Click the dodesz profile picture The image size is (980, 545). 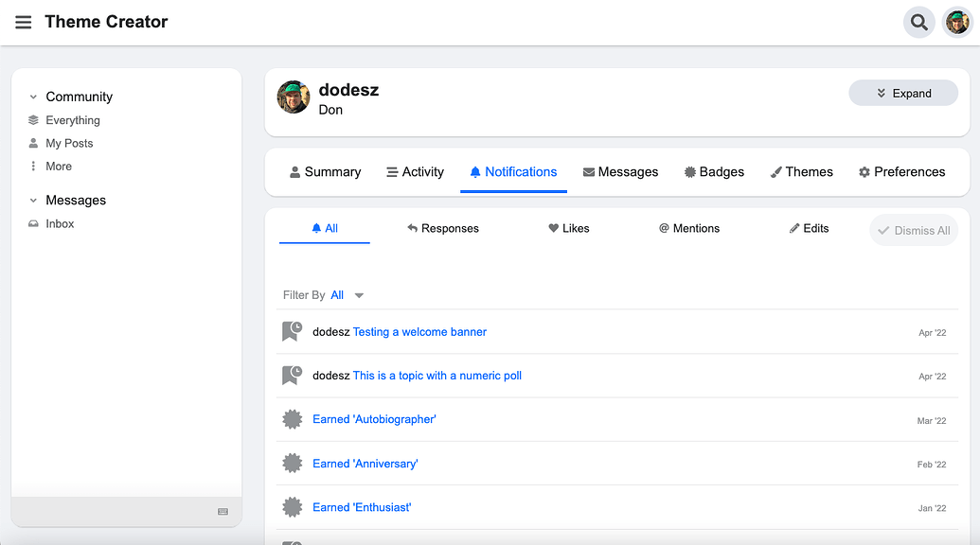[x=294, y=97]
